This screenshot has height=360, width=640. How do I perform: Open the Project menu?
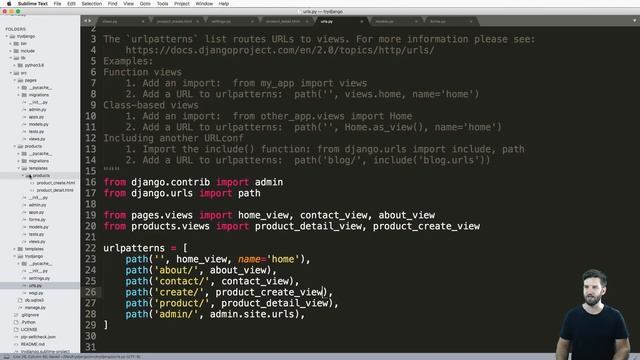click(x=182, y=4)
